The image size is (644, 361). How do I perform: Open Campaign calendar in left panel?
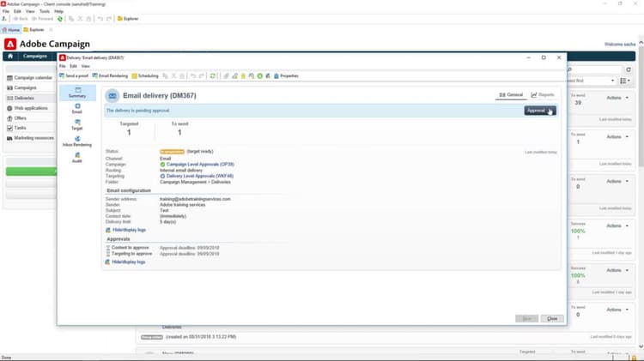click(x=29, y=78)
